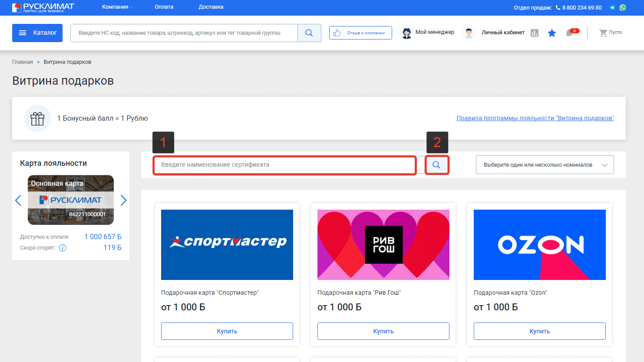This screenshot has height=362, width=644.
Task: Click the Витрина подарков breadcrumb text
Action: coord(67,62)
